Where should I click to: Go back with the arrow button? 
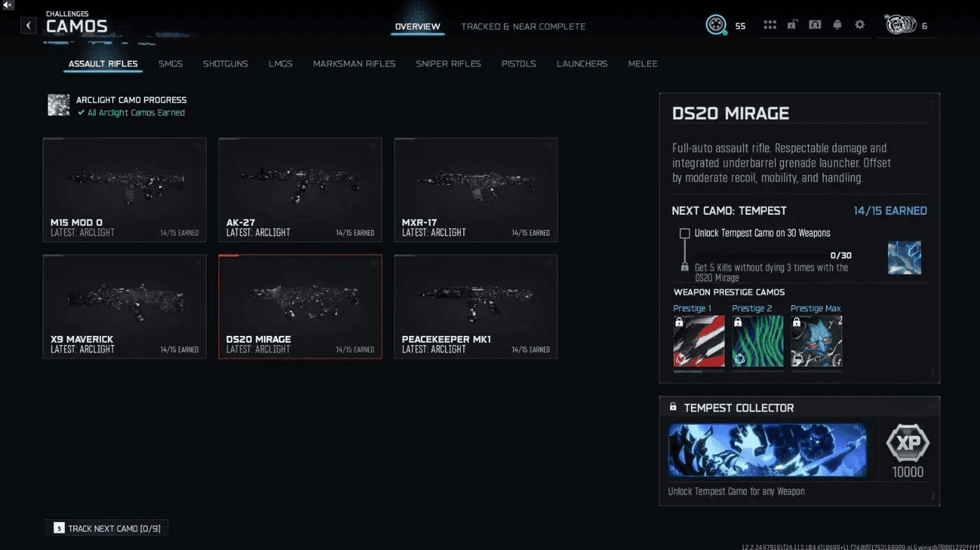point(28,25)
